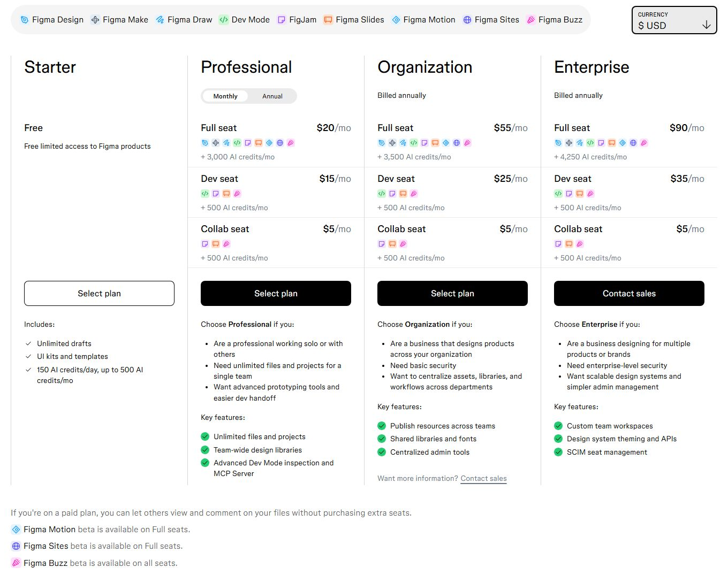Screen dimensions: 728x575
Task: Click the Figma Sites icon in the footnote
Action: (16, 546)
